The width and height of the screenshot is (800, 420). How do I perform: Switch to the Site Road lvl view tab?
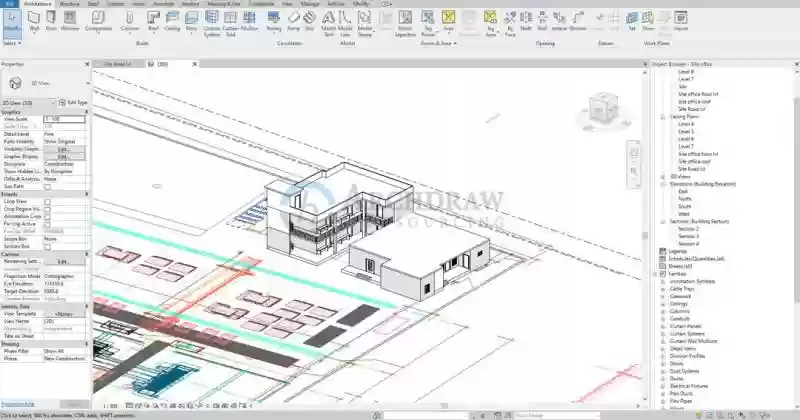(x=118, y=64)
